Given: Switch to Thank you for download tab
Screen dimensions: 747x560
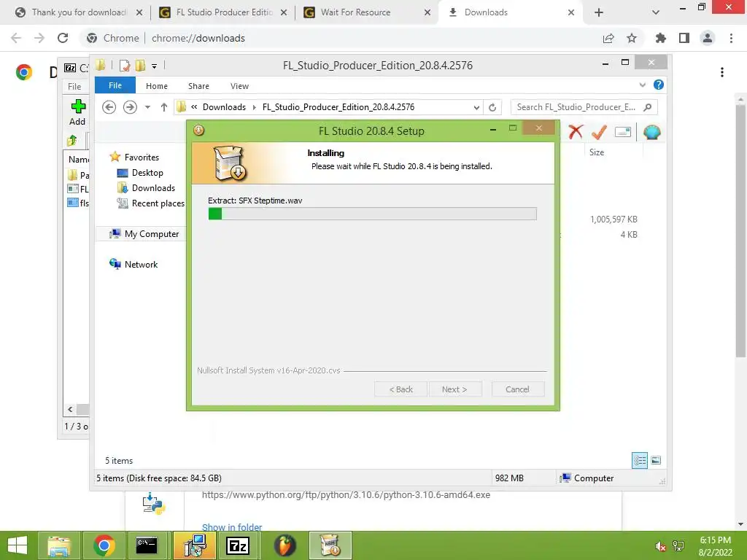Looking at the screenshot, I should click(x=79, y=12).
